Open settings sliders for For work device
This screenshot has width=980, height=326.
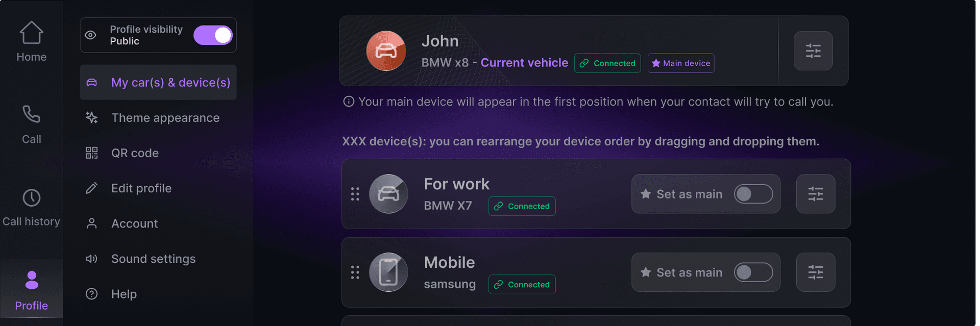815,194
